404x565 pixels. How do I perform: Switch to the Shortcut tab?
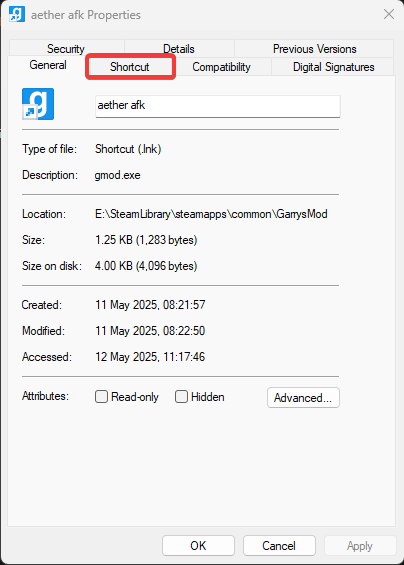130,67
